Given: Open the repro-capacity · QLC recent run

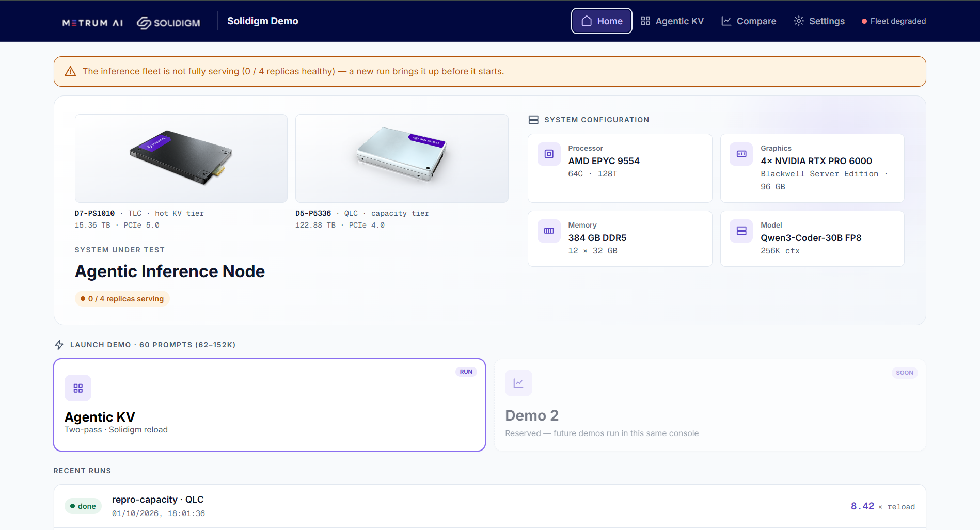Looking at the screenshot, I should 490,506.
